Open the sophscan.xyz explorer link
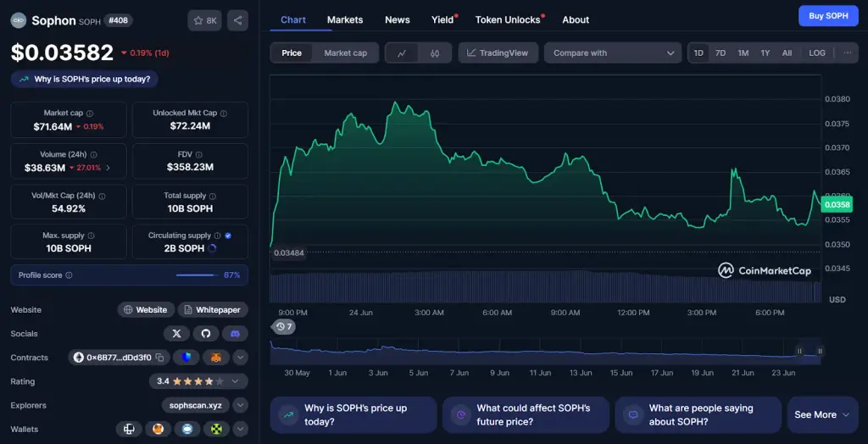Viewport: 868px width, 444px height. (196, 405)
